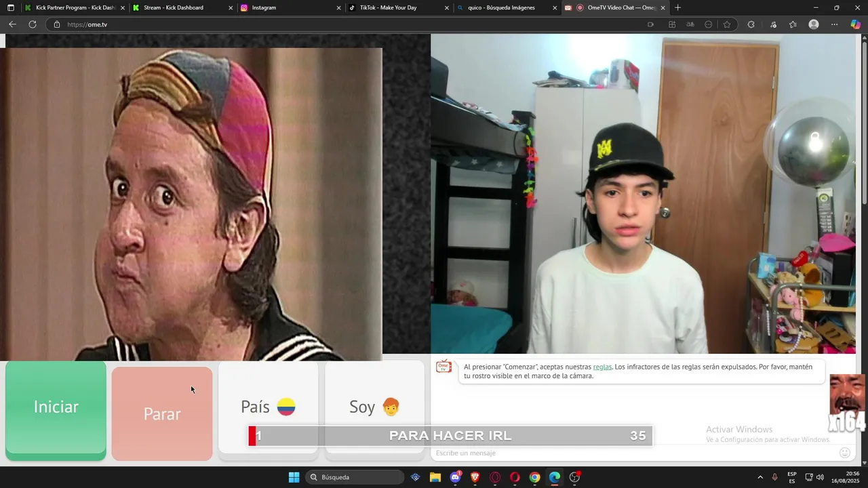Reload the ome.tv page
Image resolution: width=868 pixels, height=488 pixels.
coord(32,24)
